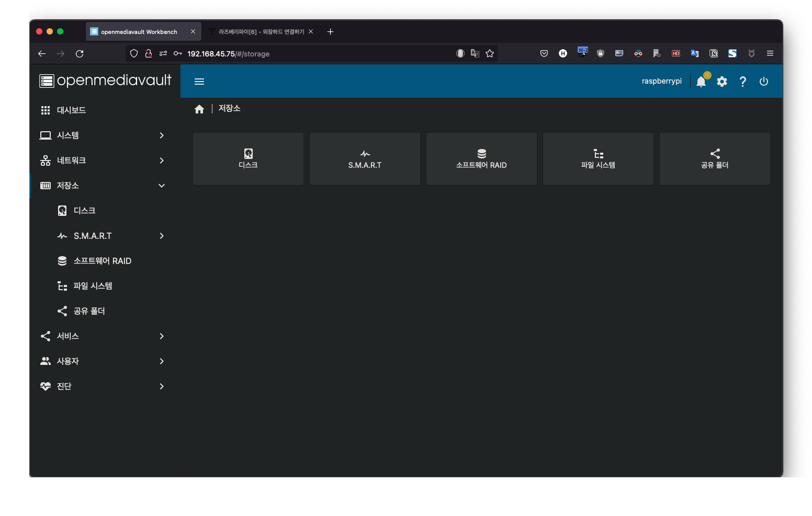Click the openmediavault logo
The height and width of the screenshot is (516, 812).
point(105,81)
